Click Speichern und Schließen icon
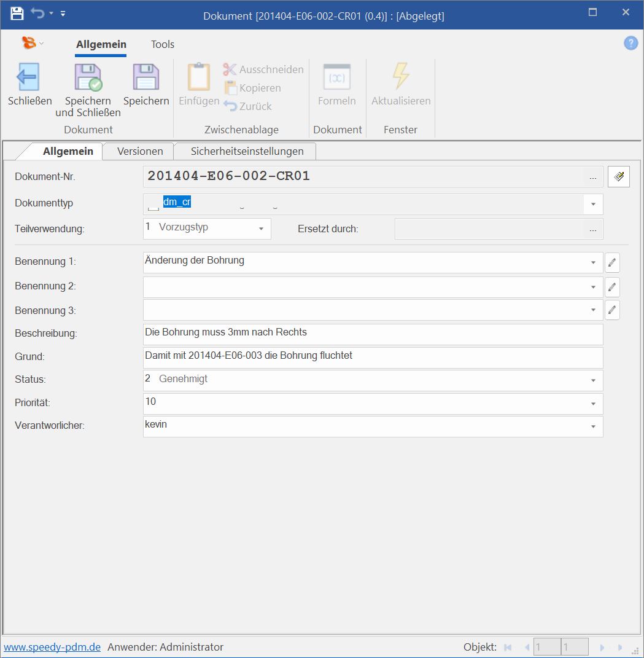The image size is (644, 658). [x=88, y=77]
